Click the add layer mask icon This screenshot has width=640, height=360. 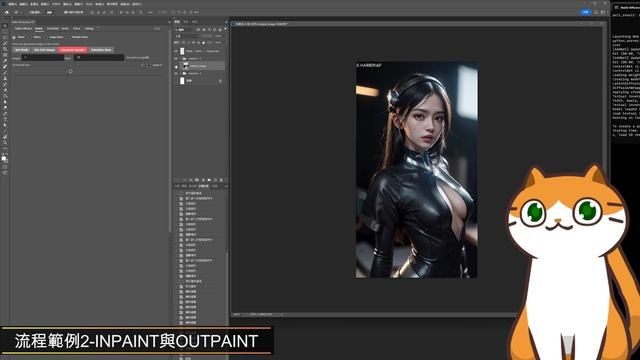[x=197, y=180]
